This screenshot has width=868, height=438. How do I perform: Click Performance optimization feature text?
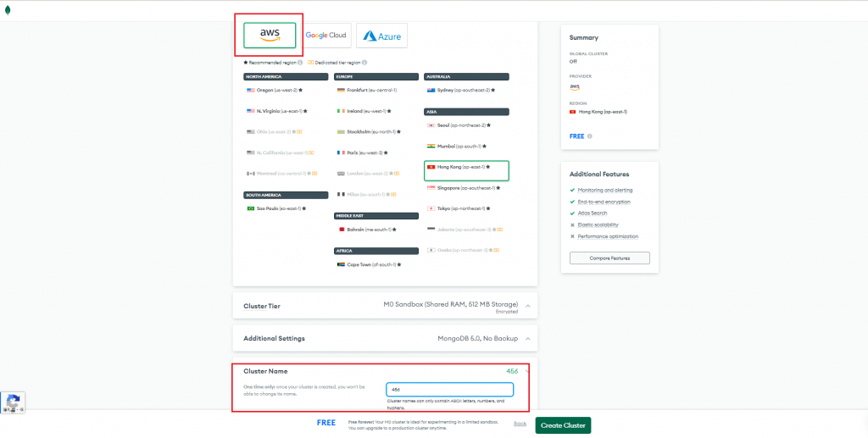coord(608,236)
